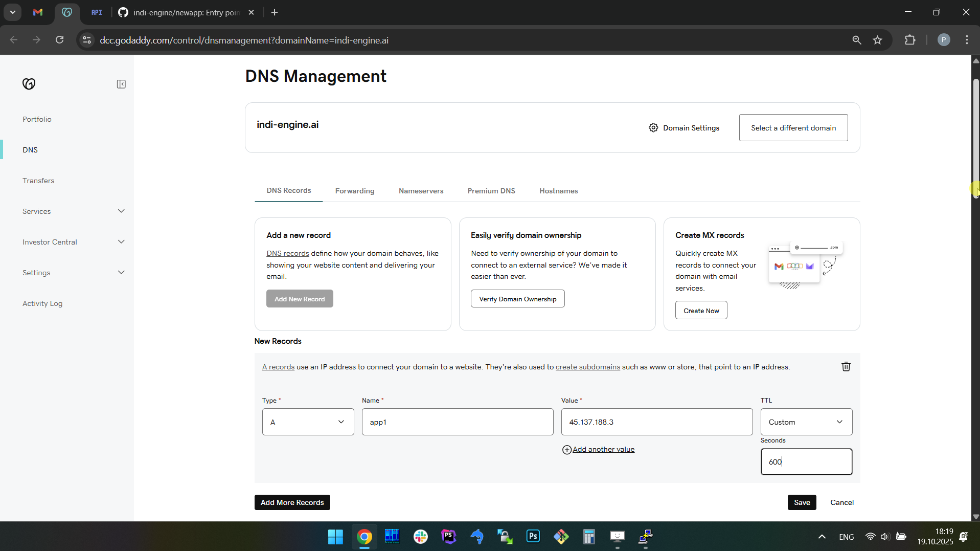Open the record Type dropdown
980x551 pixels.
point(308,422)
